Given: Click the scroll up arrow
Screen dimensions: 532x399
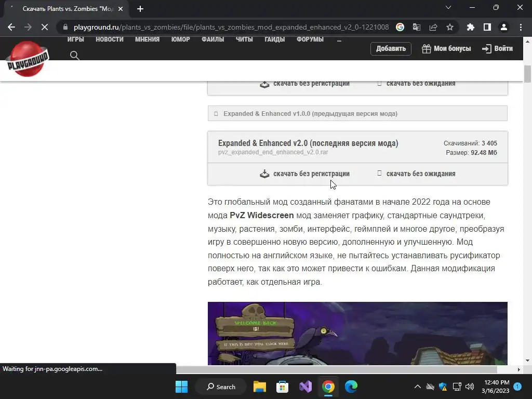Looking at the screenshot, I should pyautogui.click(x=527, y=42).
